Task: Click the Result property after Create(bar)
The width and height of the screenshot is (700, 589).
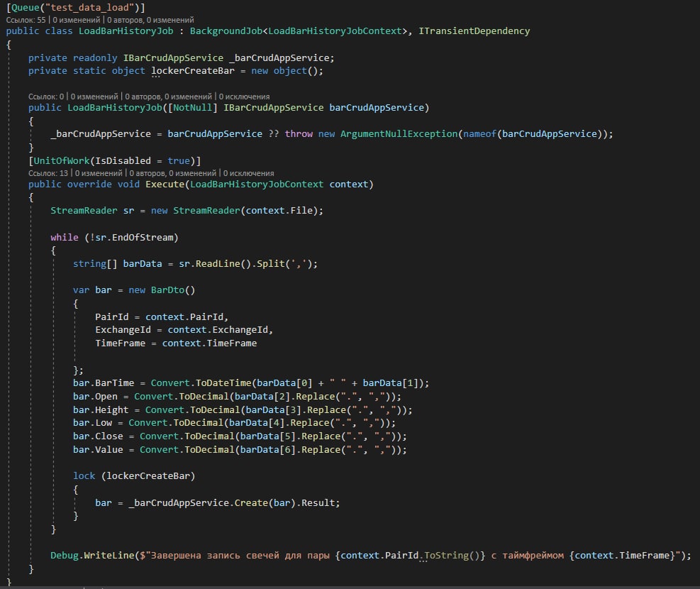Action: pos(318,502)
